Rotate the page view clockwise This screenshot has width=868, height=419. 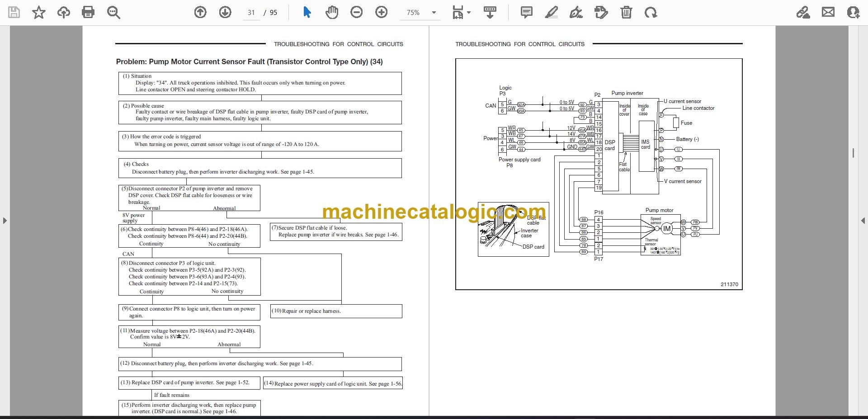[x=651, y=12]
